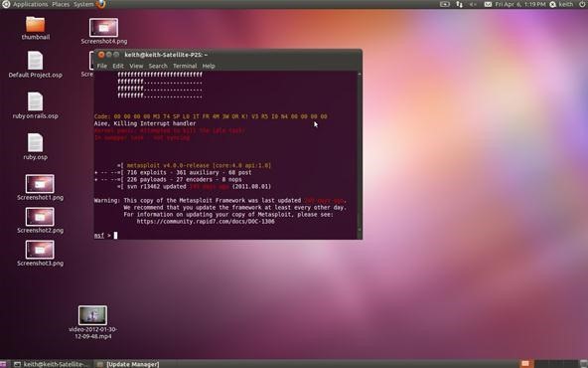Open terminal Help menu
This screenshot has height=368, width=588.
point(209,66)
